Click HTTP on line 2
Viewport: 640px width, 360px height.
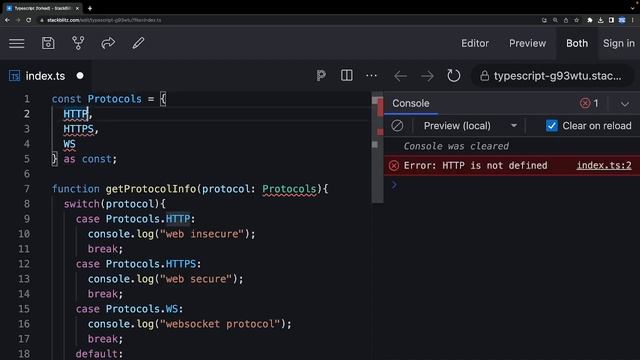point(76,114)
